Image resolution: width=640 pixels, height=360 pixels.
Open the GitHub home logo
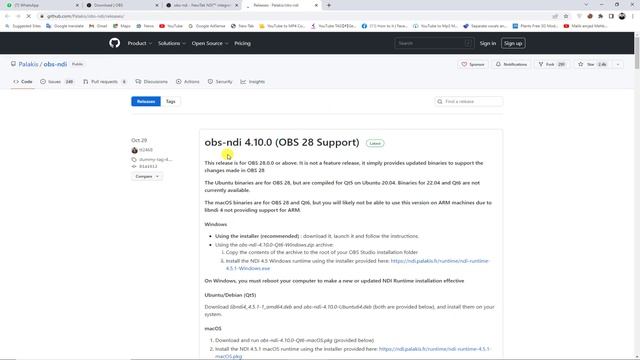pos(114,43)
